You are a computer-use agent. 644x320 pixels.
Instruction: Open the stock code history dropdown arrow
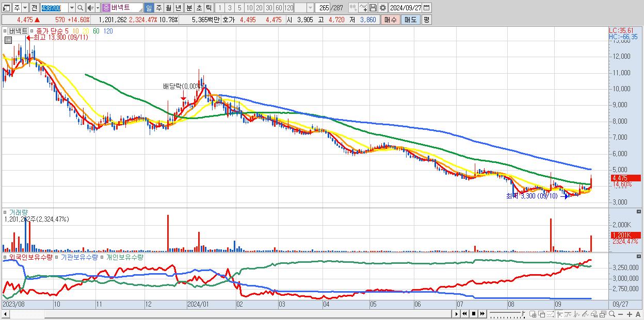(x=72, y=8)
